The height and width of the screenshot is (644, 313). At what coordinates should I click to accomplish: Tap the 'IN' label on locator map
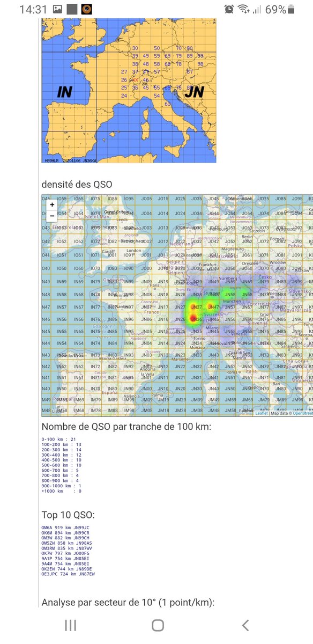click(65, 92)
